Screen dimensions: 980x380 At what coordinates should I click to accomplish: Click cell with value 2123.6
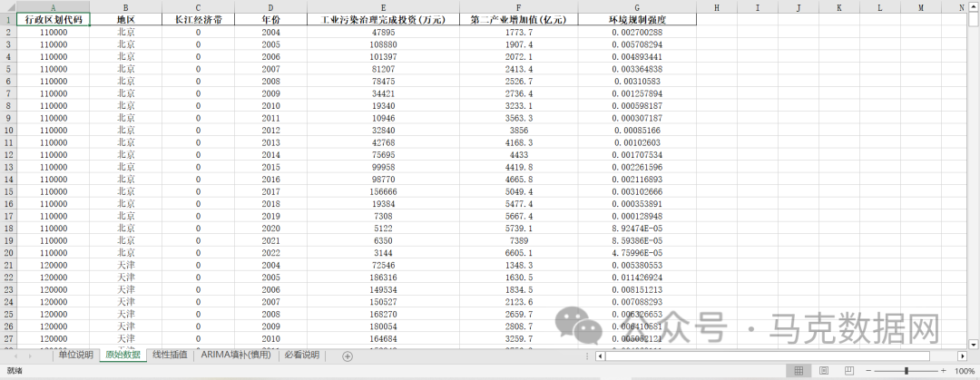tap(519, 301)
